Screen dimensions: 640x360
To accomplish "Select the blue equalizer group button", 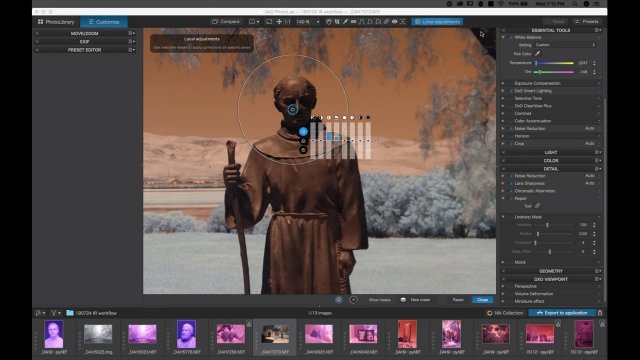I will 303,131.
